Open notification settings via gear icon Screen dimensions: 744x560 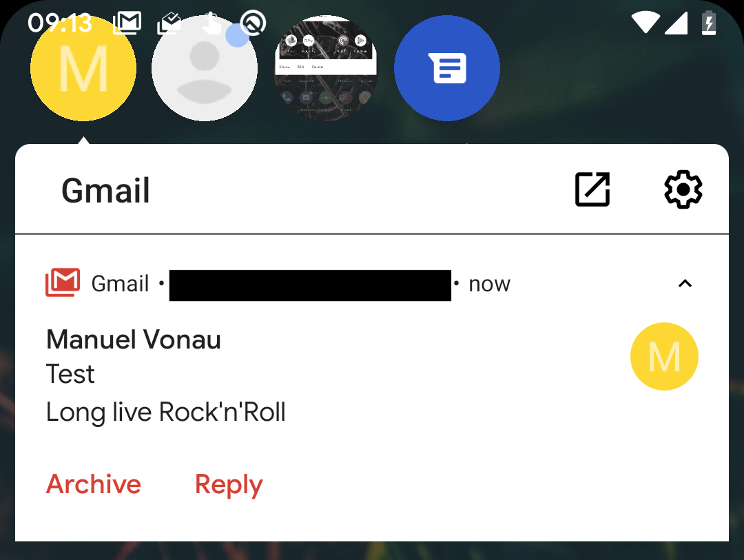point(683,189)
